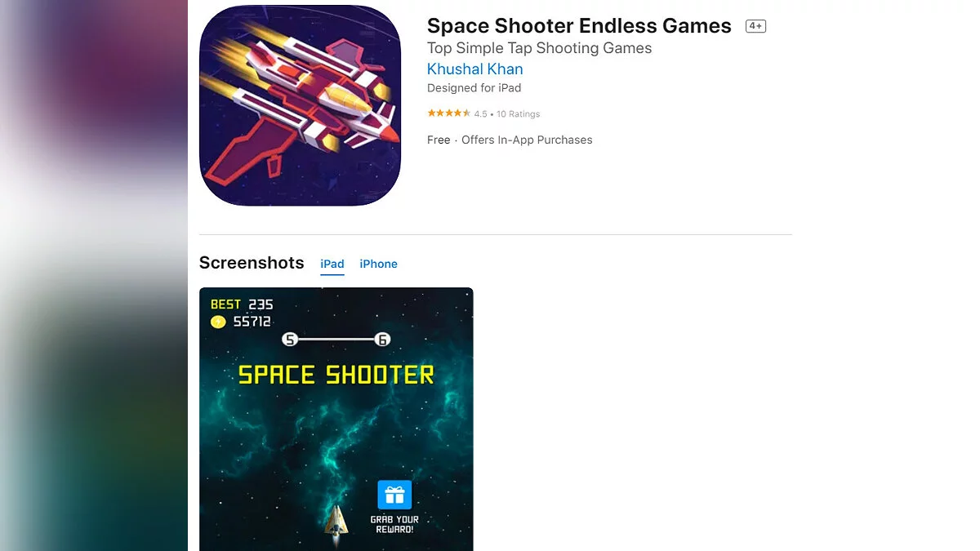Click the SPACE SHOOTER yellow game title

pyautogui.click(x=336, y=375)
